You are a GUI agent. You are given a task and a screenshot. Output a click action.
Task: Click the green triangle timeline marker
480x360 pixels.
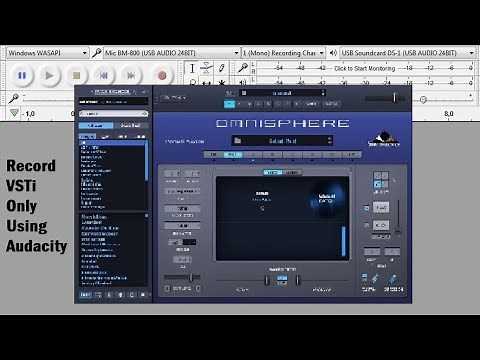(x=14, y=113)
